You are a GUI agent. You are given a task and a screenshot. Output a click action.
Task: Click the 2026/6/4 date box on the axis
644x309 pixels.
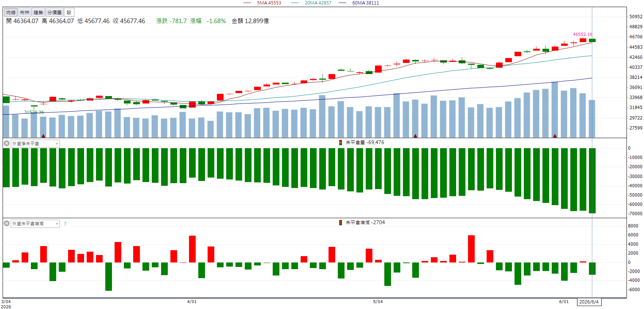pos(589,302)
